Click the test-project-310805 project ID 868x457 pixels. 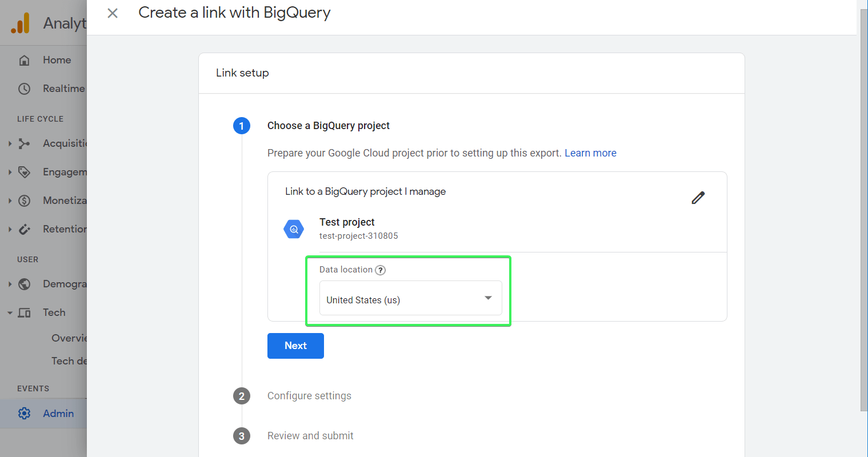pos(359,236)
